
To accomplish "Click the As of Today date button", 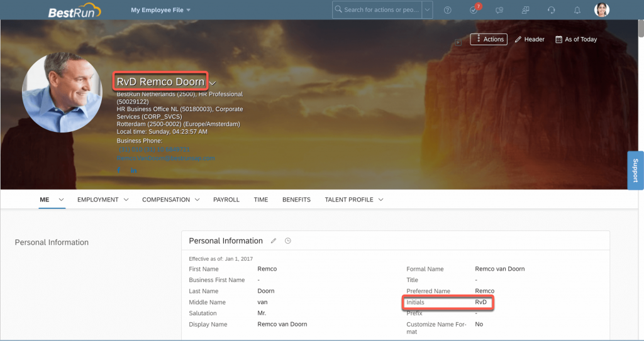I will point(576,40).
